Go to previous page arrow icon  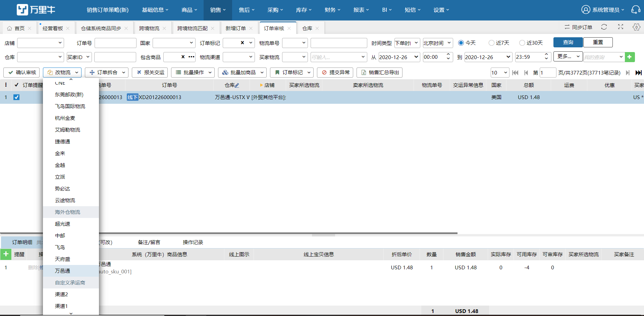tap(526, 73)
